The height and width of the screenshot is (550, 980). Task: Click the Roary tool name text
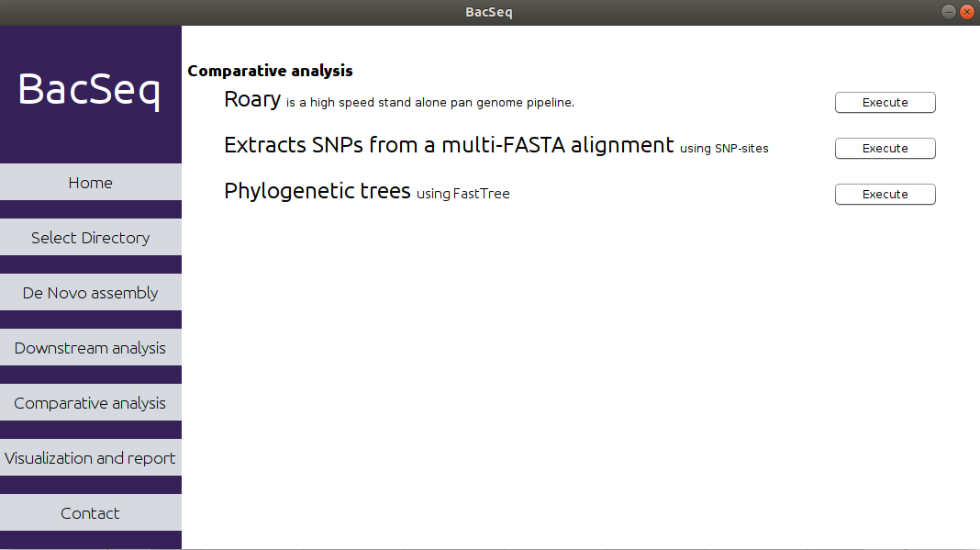252,99
